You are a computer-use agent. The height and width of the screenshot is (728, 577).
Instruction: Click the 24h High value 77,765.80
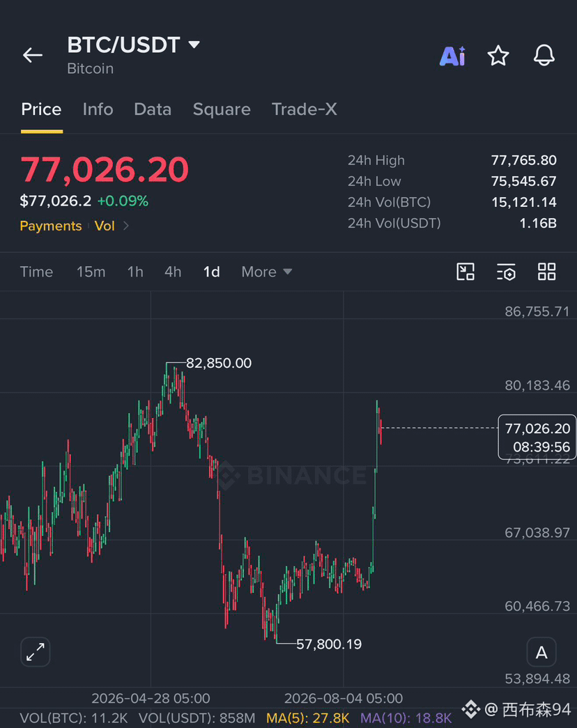pos(523,160)
